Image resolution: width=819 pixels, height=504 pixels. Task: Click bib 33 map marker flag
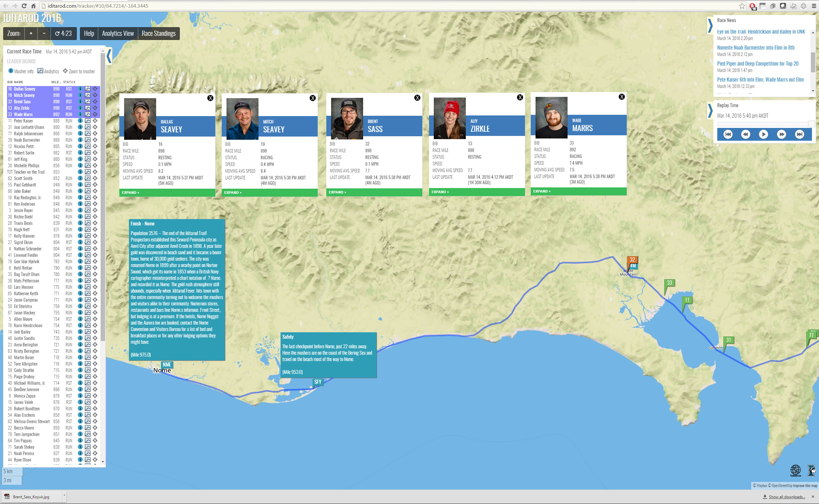pos(669,283)
